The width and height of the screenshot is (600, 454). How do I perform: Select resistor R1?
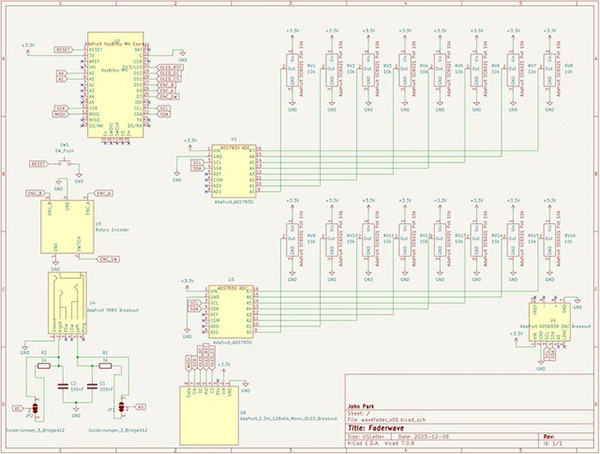click(106, 366)
